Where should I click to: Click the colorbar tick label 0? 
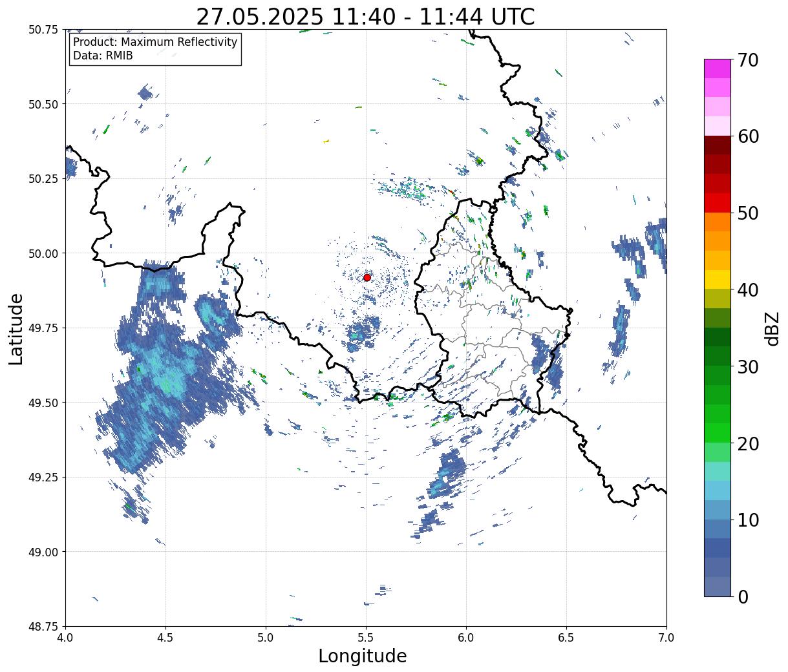743,597
